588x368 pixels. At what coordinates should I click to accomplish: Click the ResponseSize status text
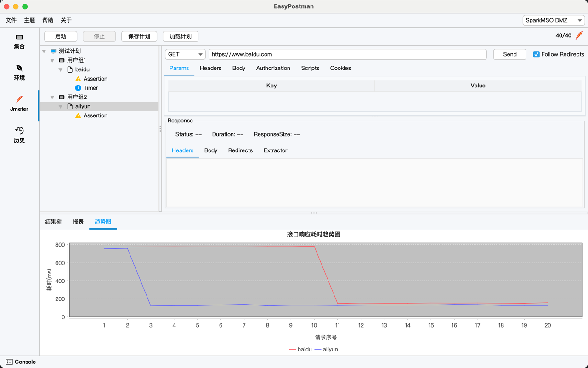coord(277,134)
